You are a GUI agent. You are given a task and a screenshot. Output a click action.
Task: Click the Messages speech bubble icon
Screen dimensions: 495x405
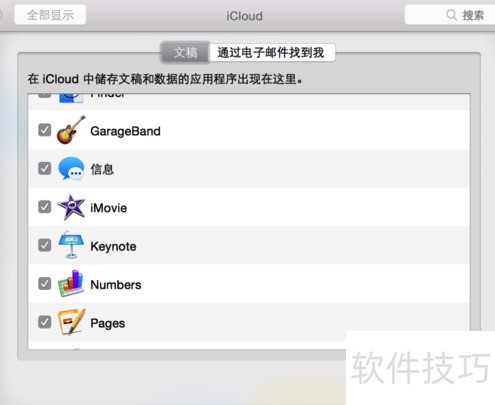71,169
